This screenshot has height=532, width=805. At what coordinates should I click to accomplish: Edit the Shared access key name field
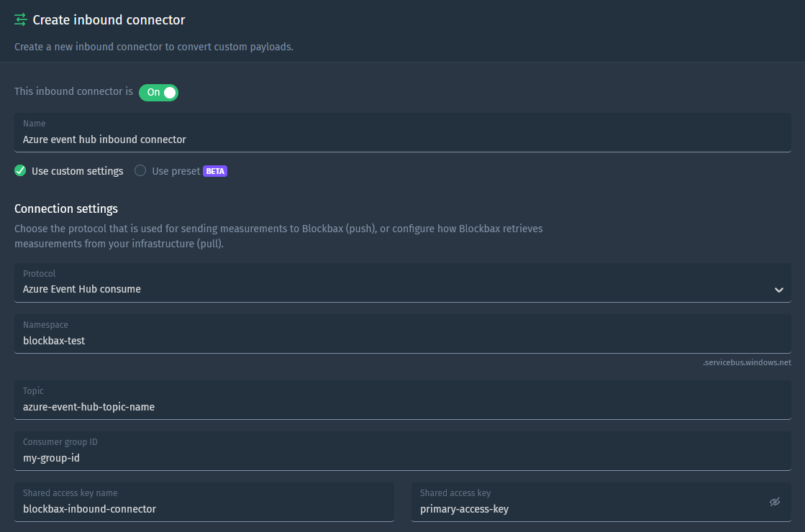(x=204, y=502)
